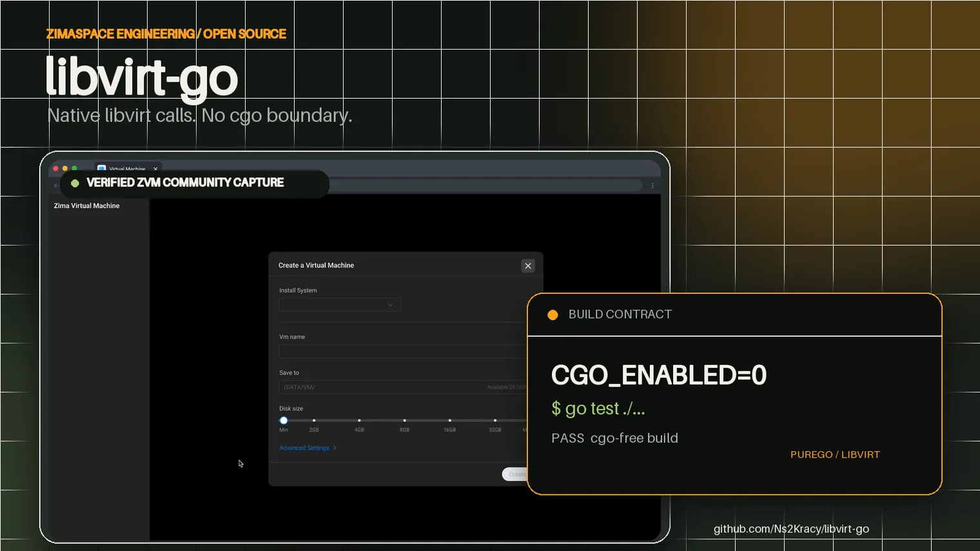Open the Install System dropdown

click(x=339, y=305)
